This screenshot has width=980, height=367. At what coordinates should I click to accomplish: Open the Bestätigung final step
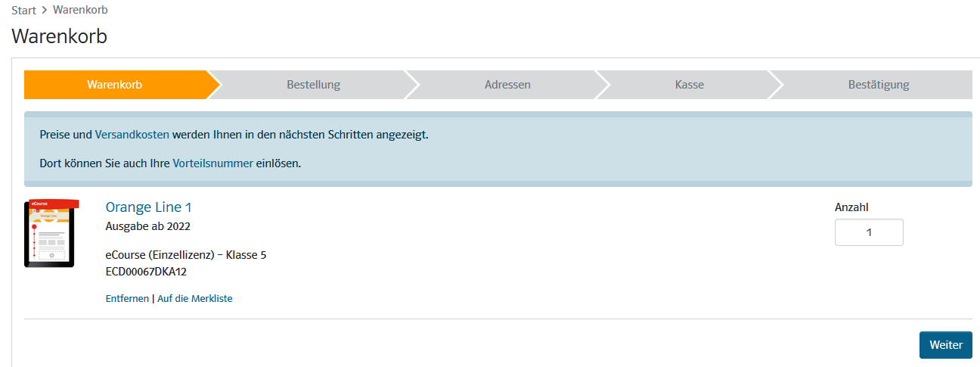tap(878, 85)
